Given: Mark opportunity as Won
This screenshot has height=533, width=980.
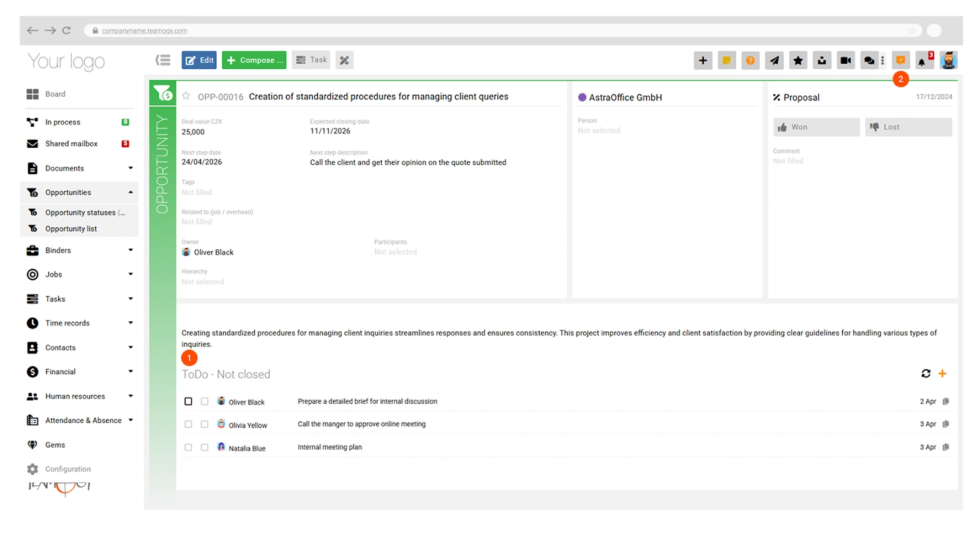Looking at the screenshot, I should (x=816, y=127).
